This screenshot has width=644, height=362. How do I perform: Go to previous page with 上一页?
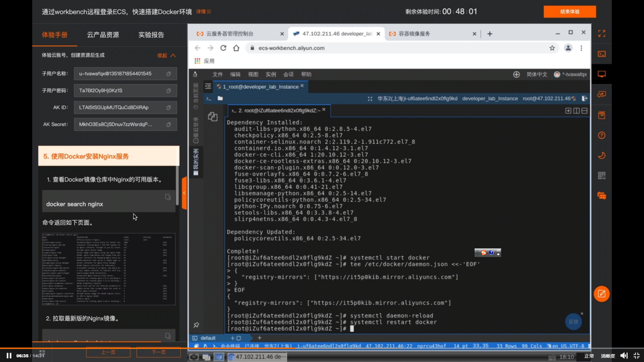[108, 352]
